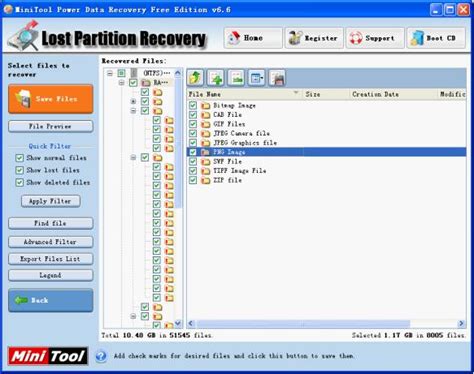Click the Size column header
This screenshot has width=474, height=374.
(x=326, y=94)
